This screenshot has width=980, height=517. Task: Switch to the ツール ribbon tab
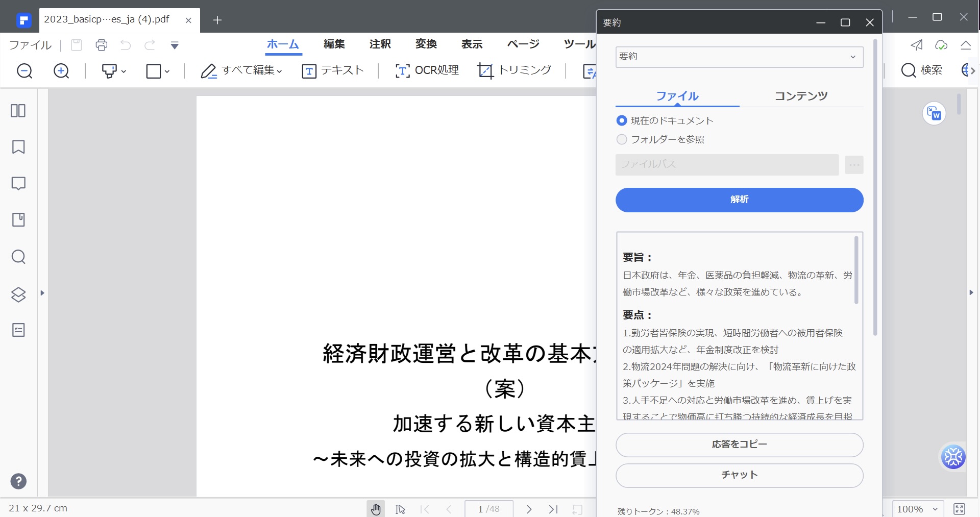[x=579, y=44]
